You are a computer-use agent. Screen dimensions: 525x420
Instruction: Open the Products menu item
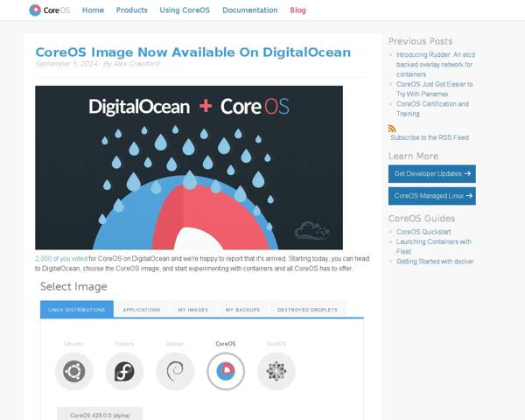pyautogui.click(x=131, y=10)
